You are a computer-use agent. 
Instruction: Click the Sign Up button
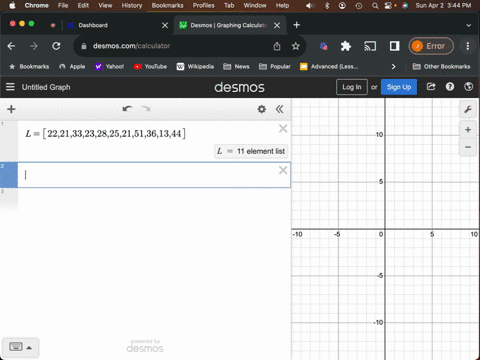point(399,87)
